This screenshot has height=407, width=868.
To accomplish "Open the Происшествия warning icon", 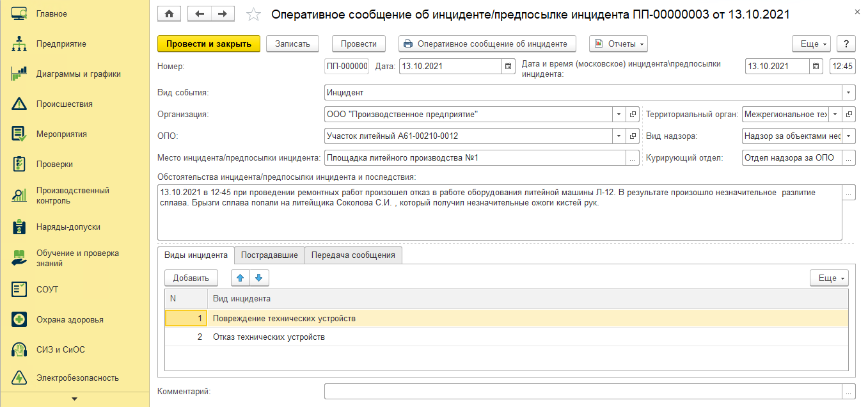I will tap(19, 104).
